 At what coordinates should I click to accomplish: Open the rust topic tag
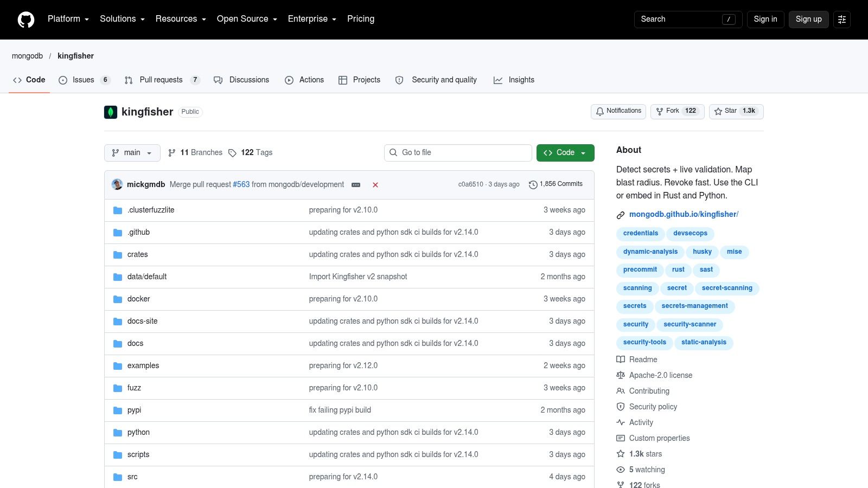pos(678,270)
